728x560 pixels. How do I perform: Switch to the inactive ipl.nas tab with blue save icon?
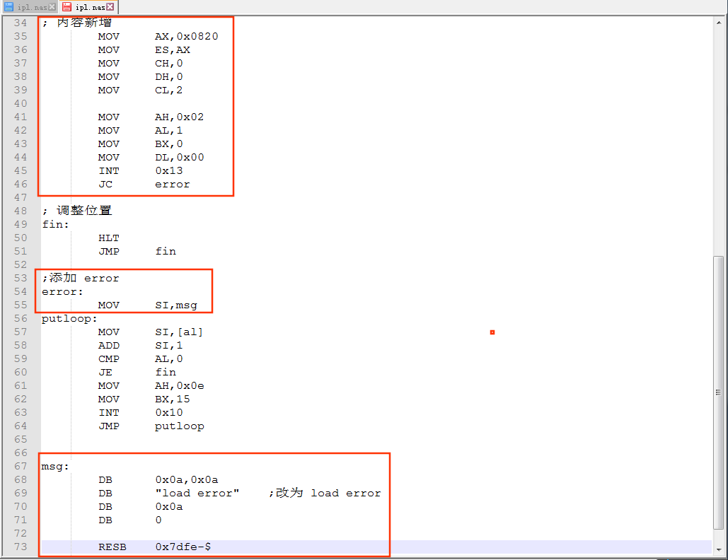30,7
